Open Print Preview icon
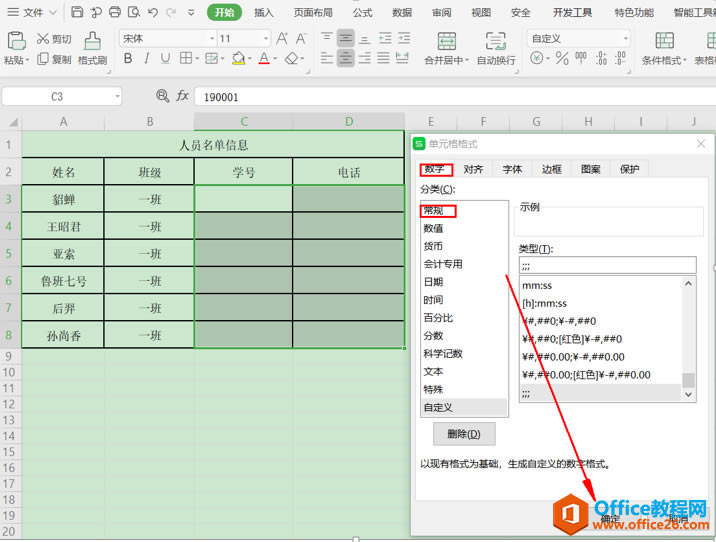 (x=134, y=12)
